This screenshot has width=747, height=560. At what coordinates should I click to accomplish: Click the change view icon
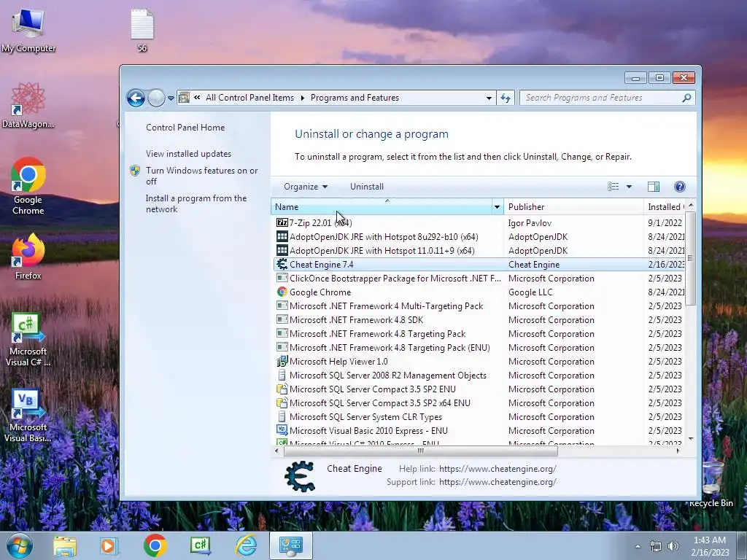click(x=613, y=187)
